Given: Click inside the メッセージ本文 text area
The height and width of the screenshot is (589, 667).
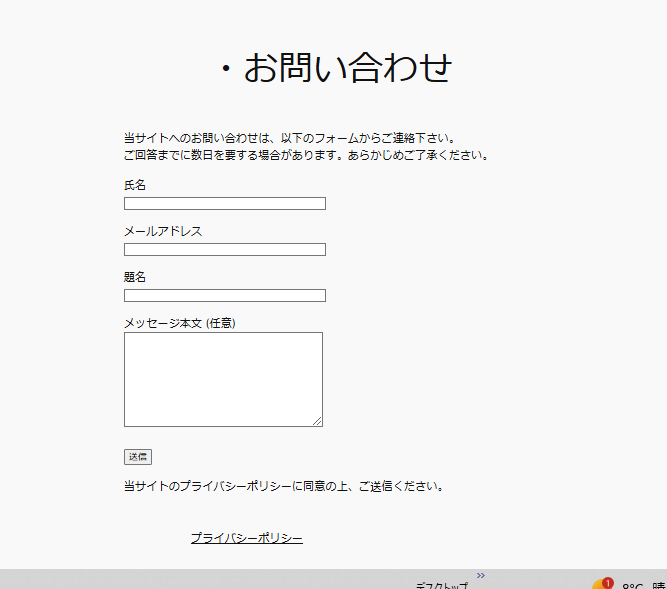Looking at the screenshot, I should [x=222, y=378].
